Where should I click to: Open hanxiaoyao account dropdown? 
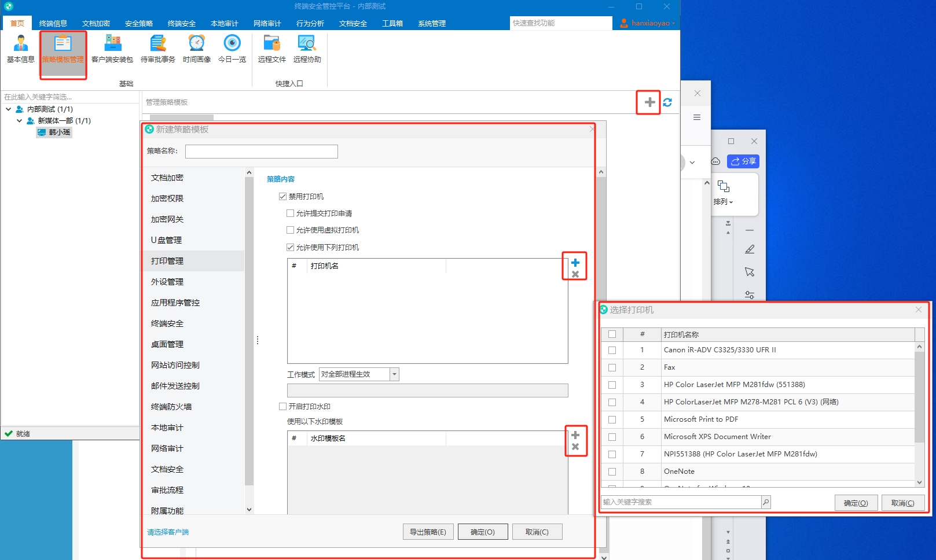pos(674,24)
